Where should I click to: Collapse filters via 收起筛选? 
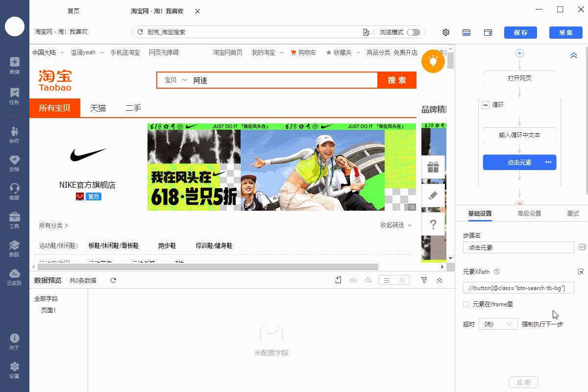pos(396,225)
